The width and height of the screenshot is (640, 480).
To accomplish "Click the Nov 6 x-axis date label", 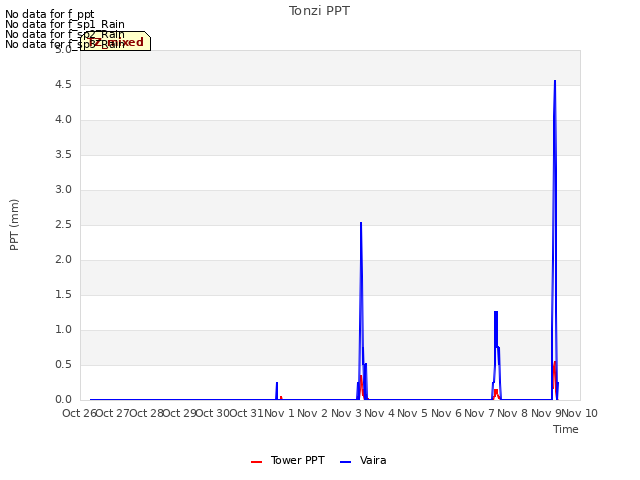I will coord(446,413).
